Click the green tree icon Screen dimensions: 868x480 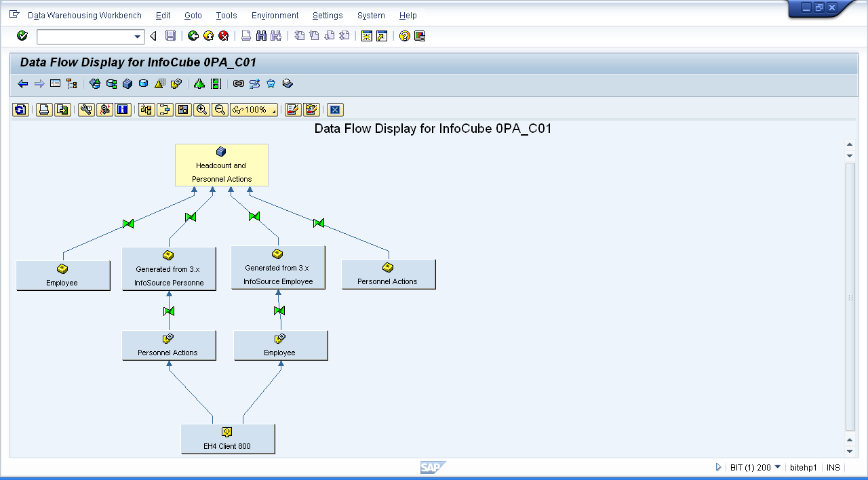199,84
